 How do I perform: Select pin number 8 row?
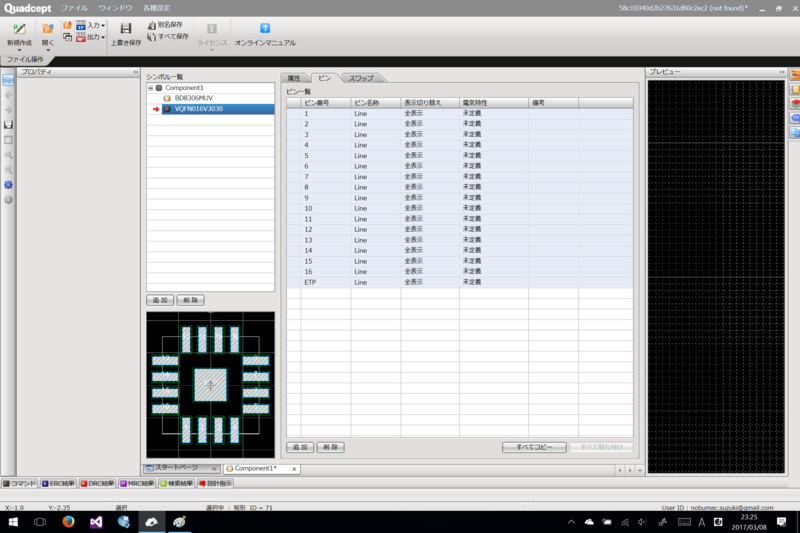[x=460, y=187]
